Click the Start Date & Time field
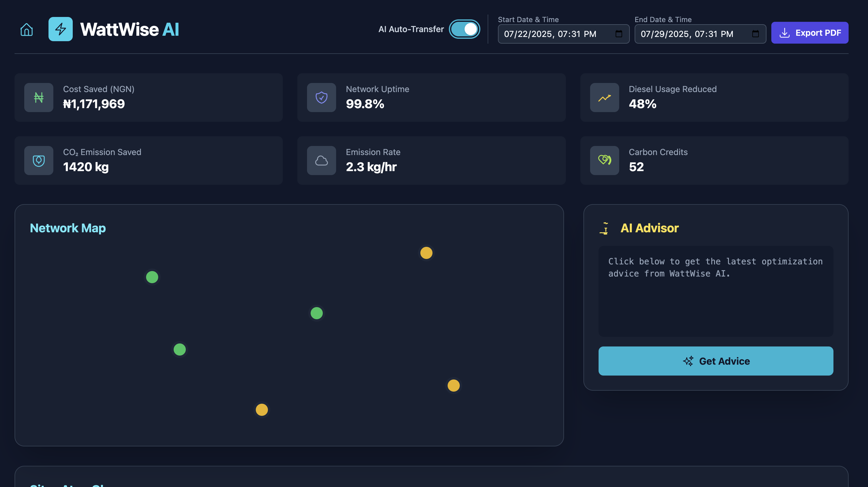 (x=553, y=34)
